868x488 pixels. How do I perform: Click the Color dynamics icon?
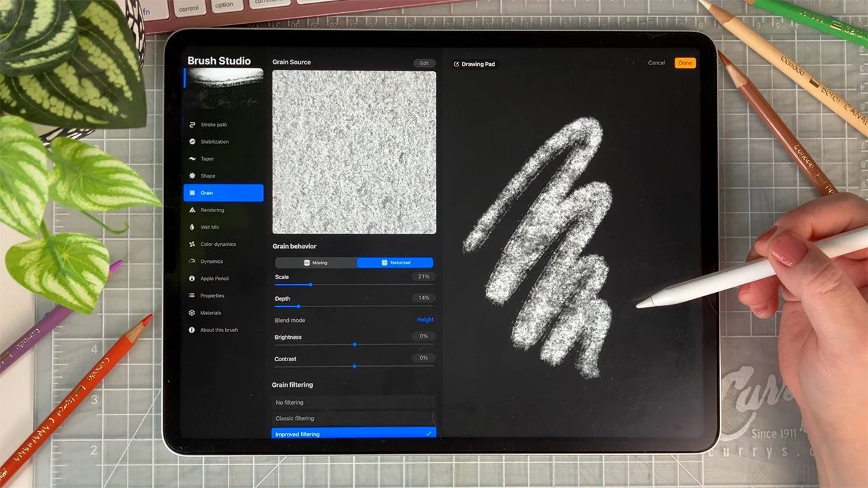pyautogui.click(x=193, y=244)
